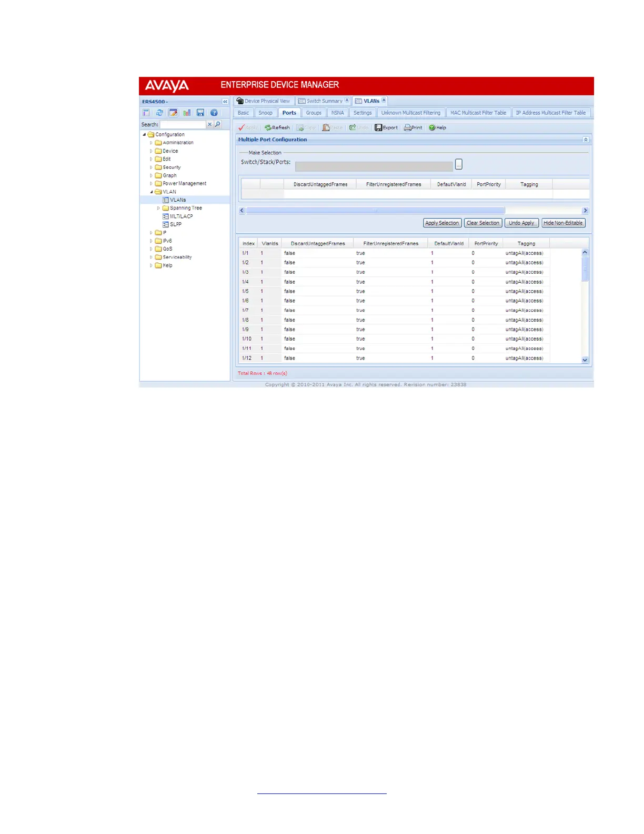Click the Print toolbar button

413,127
